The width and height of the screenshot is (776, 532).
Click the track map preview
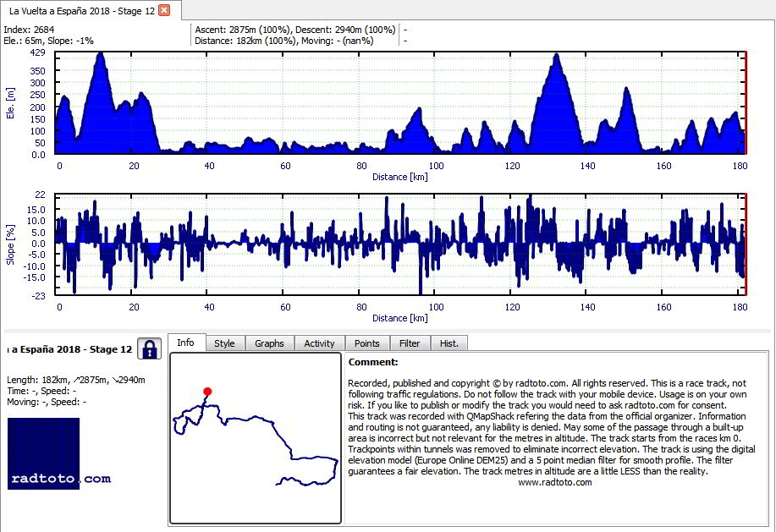pos(256,438)
